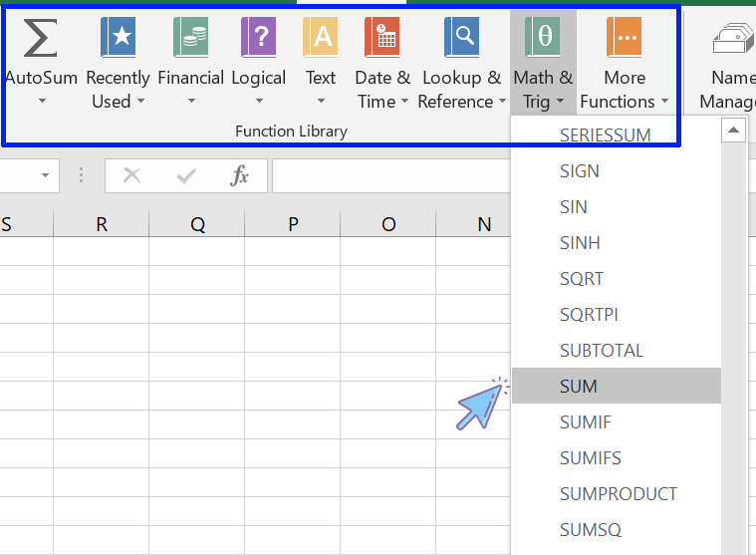Expand the Recently Used dropdown arrow
Image resolution: width=756 pixels, height=555 pixels.
[140, 101]
